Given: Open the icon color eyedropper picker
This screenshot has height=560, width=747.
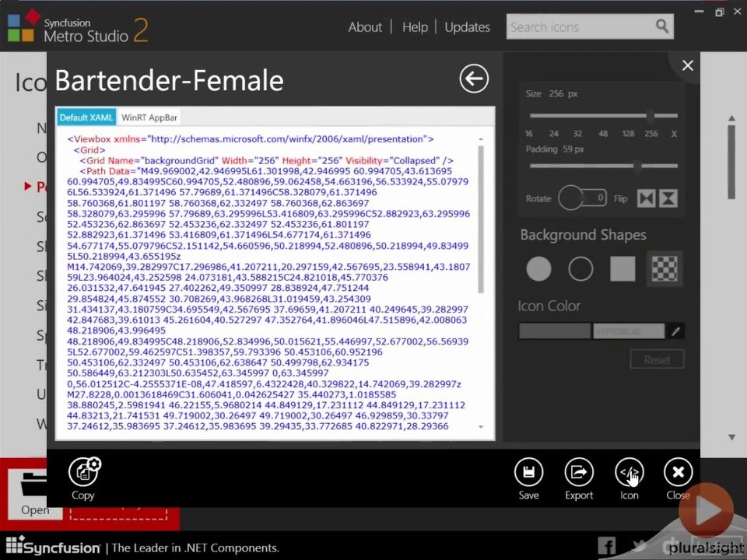Looking at the screenshot, I should [x=675, y=331].
